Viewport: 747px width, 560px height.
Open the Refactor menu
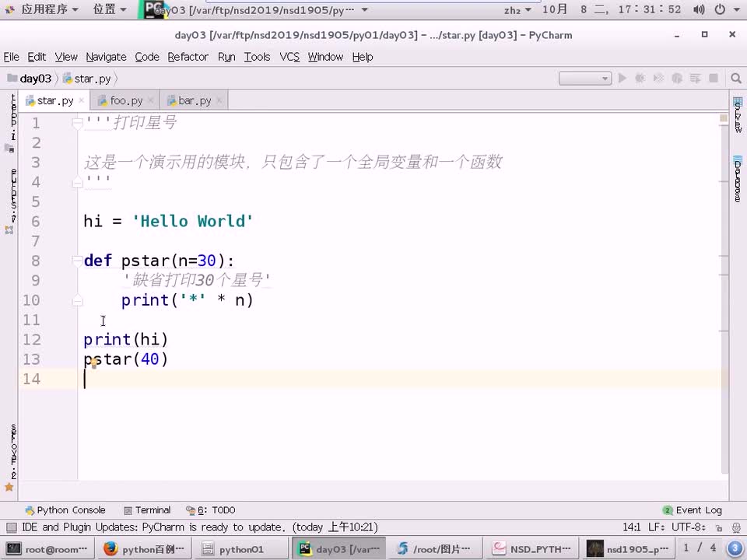[x=188, y=57]
